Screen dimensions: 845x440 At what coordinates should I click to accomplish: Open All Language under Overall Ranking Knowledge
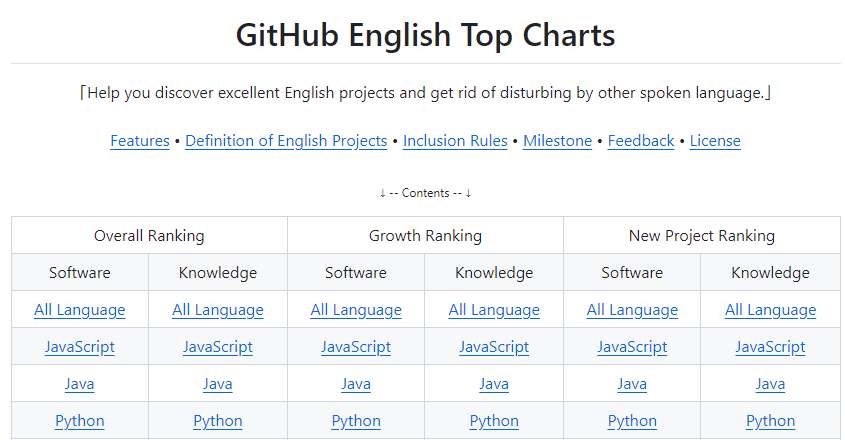pos(218,310)
